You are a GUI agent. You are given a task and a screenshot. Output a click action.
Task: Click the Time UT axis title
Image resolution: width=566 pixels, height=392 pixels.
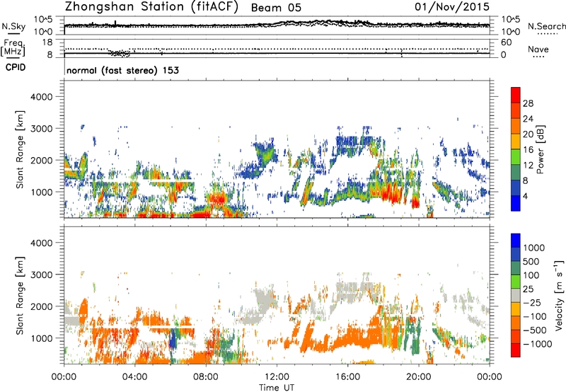coord(277,388)
